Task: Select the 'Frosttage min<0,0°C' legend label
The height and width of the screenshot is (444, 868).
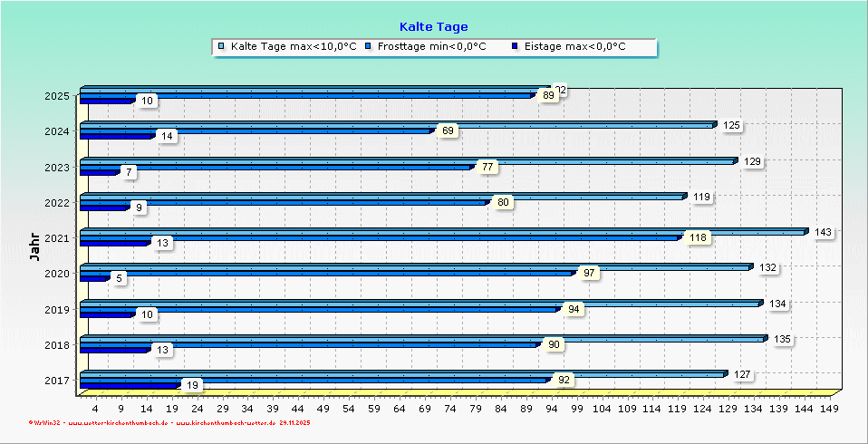Action: [432, 46]
